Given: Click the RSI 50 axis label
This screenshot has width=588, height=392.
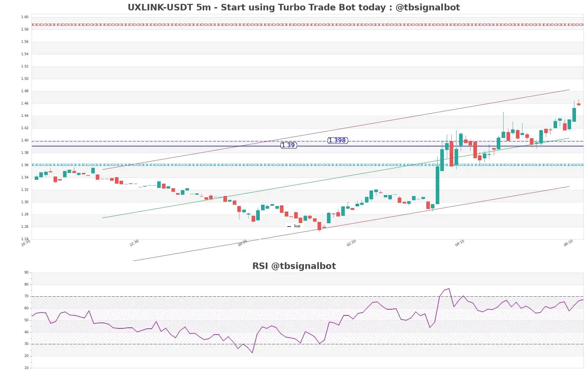Looking at the screenshot, I should pyautogui.click(x=26, y=320).
